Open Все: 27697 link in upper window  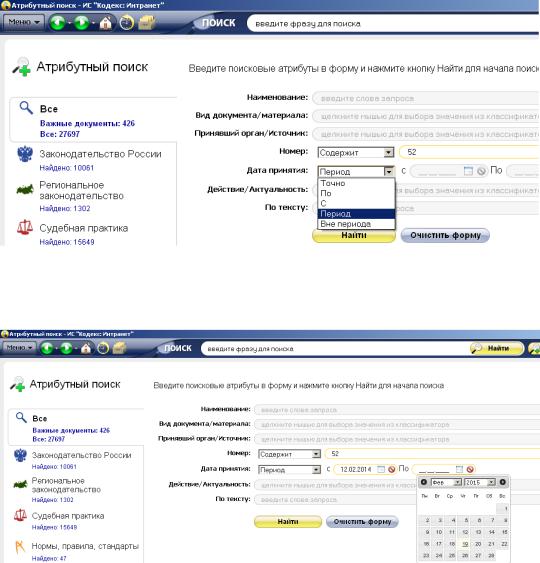pyautogui.click(x=60, y=134)
